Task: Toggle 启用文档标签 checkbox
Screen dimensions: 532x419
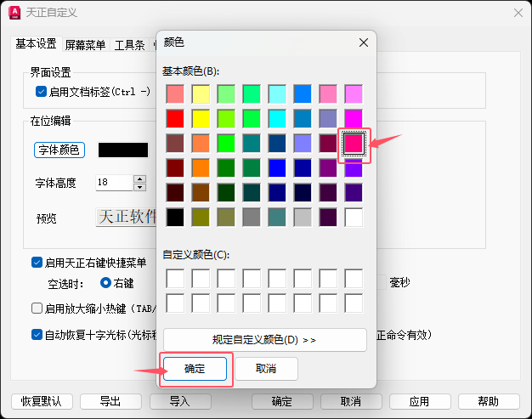Action: (41, 92)
